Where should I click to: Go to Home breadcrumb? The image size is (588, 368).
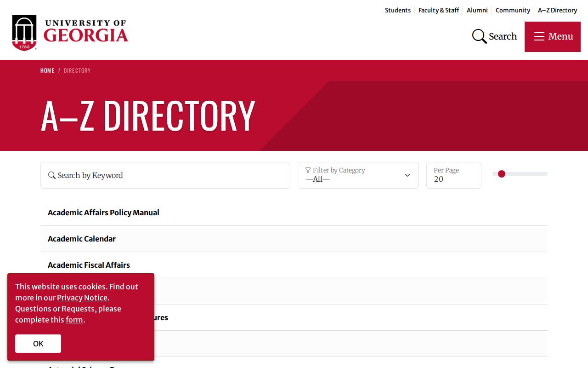coord(47,70)
